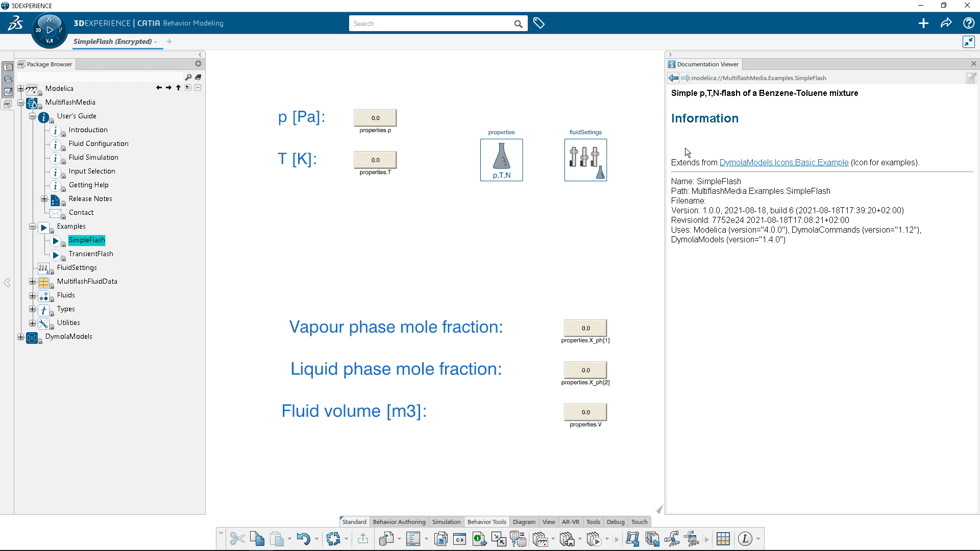
Task: Open DymolaModels Icons Basic Example link
Action: [783, 162]
